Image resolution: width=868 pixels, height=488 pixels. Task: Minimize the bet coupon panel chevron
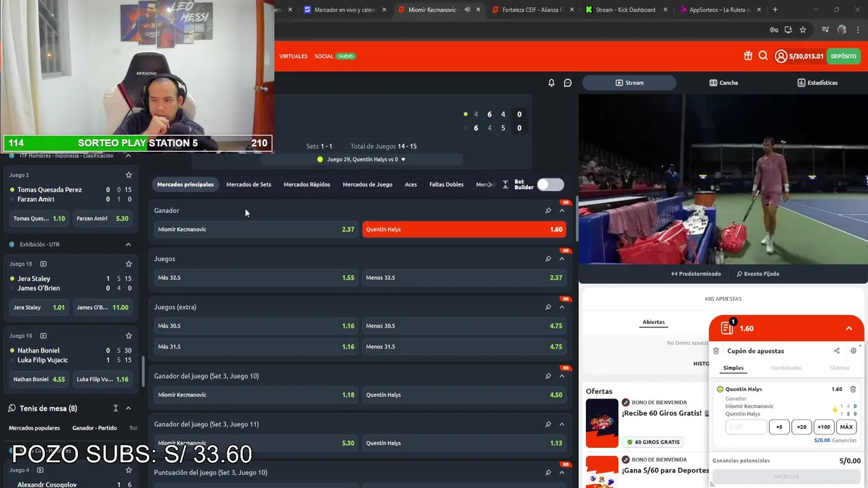[848, 328]
